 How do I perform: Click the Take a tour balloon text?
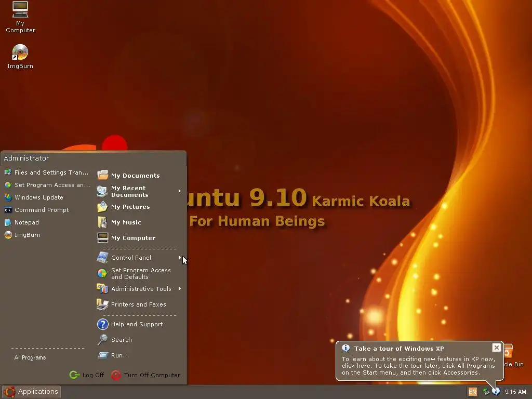click(418, 366)
